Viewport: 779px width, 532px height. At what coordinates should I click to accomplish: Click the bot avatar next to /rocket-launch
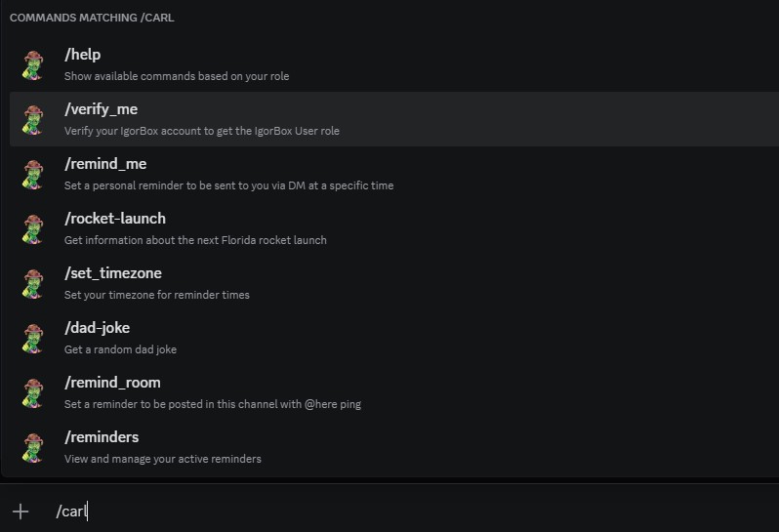[33, 228]
